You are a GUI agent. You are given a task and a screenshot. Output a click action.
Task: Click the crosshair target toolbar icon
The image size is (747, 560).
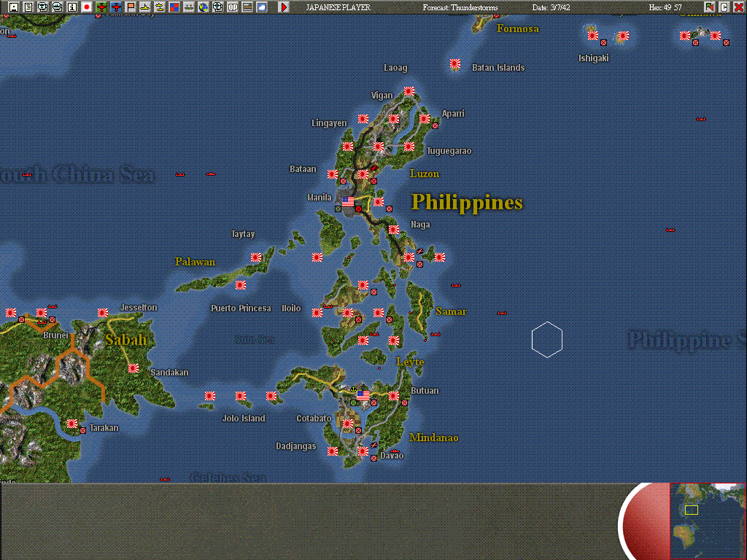(x=217, y=7)
